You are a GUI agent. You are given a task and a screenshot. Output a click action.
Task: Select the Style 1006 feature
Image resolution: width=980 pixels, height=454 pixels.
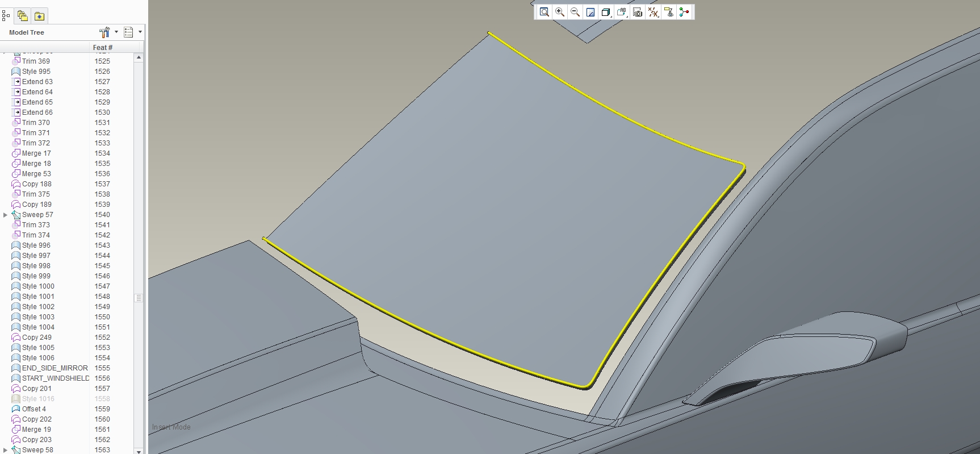[x=38, y=358]
